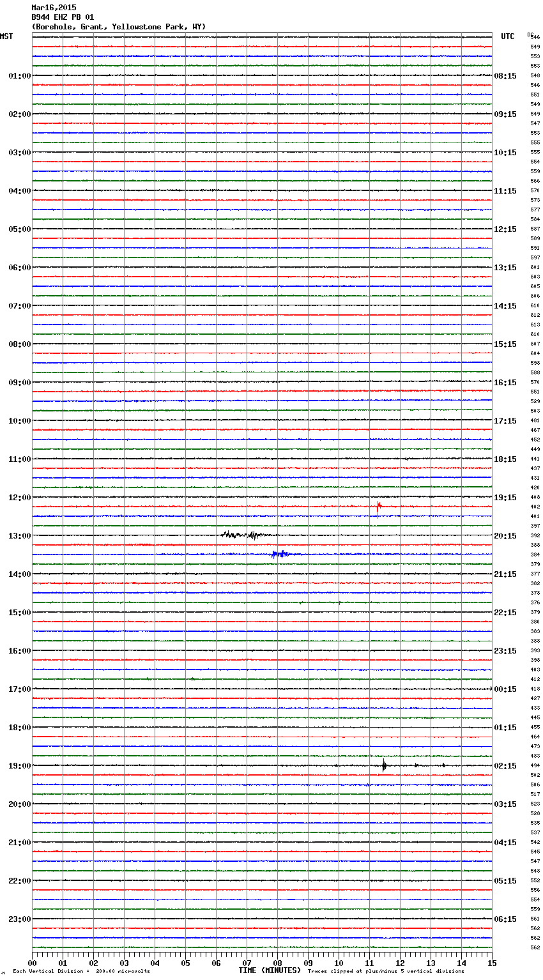Select the '23:00' MST row label

[20, 919]
